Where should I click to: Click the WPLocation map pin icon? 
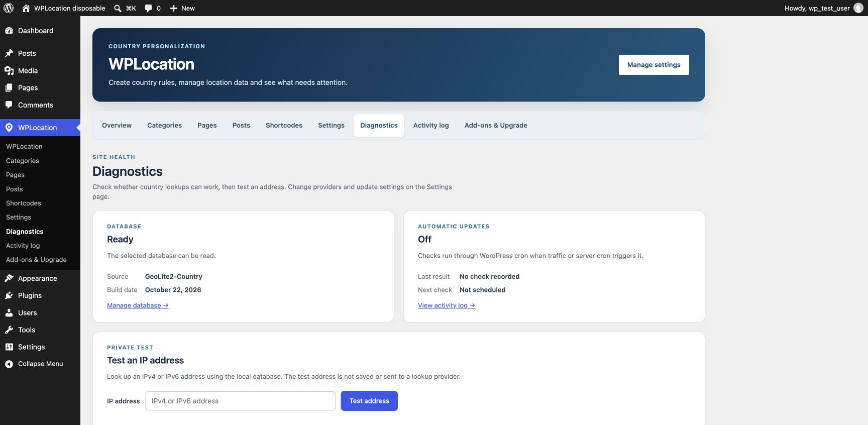[9, 128]
